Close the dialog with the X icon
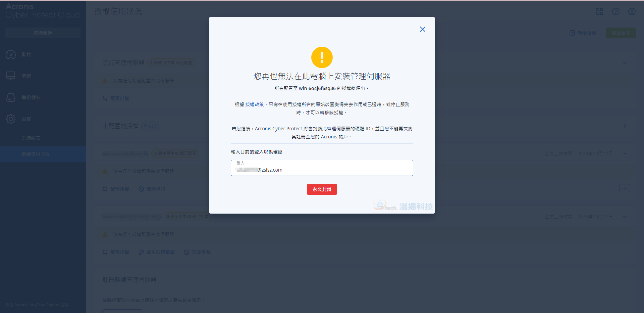Screen dimensions: 644x313 click(x=423, y=29)
